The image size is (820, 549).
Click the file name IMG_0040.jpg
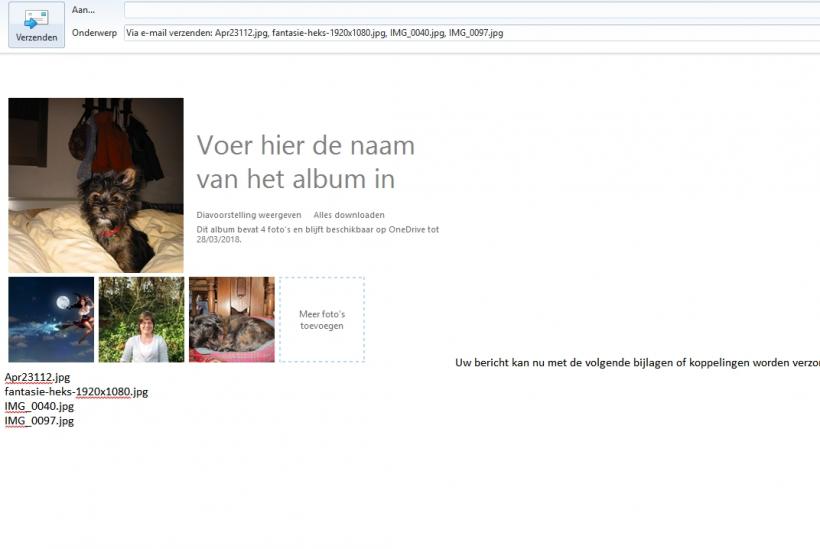pos(39,406)
